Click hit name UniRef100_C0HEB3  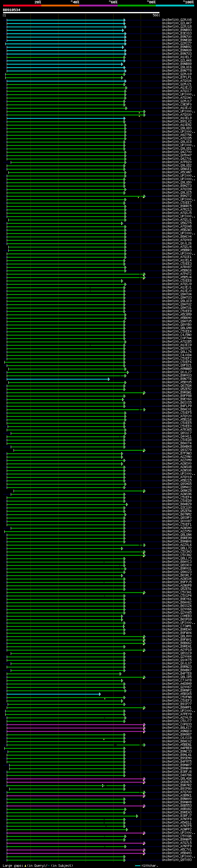point(177,616)
